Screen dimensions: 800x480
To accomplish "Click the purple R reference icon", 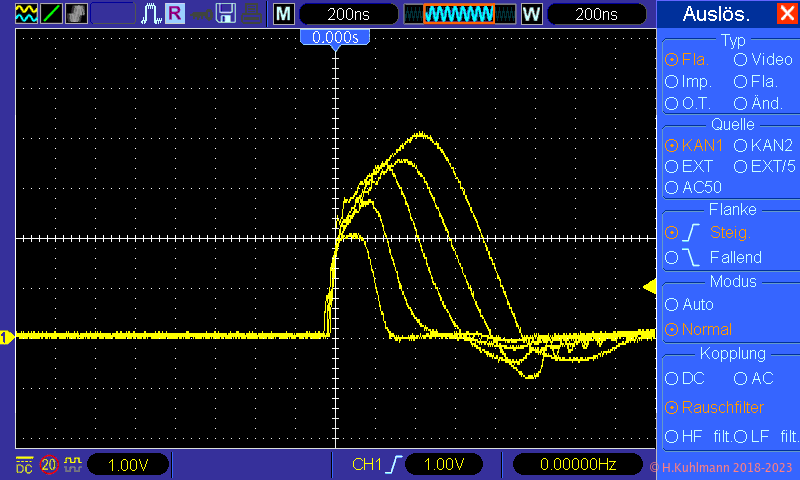I will [175, 13].
